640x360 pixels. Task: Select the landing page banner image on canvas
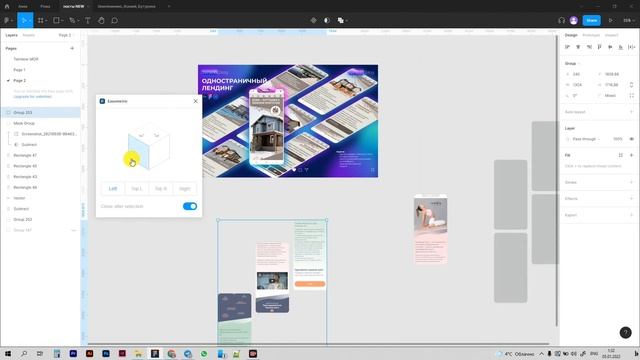(288, 121)
